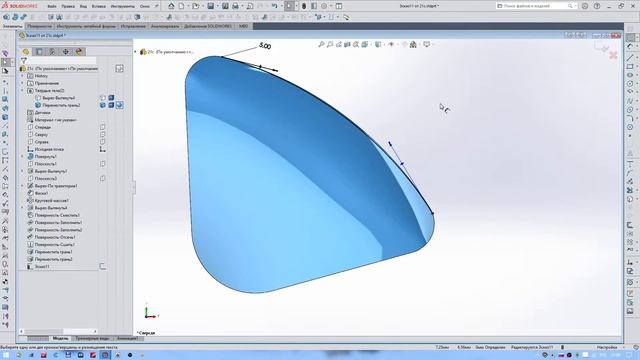This screenshot has width=640, height=360.
Task: Open the Вставка menu
Action: pyautogui.click(x=98, y=6)
